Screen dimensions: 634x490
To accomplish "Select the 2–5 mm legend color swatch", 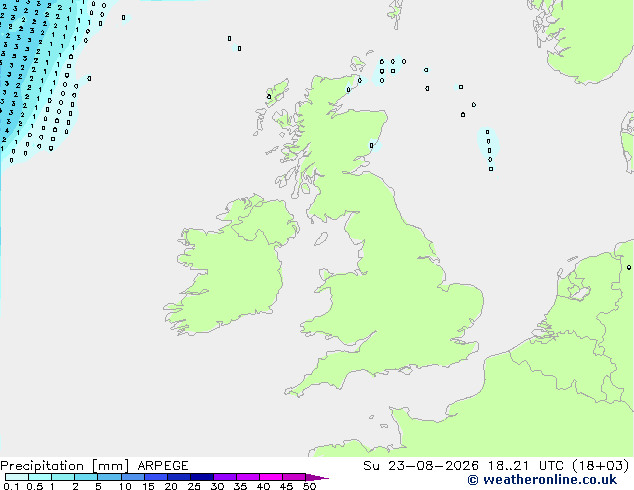I will (86, 477).
